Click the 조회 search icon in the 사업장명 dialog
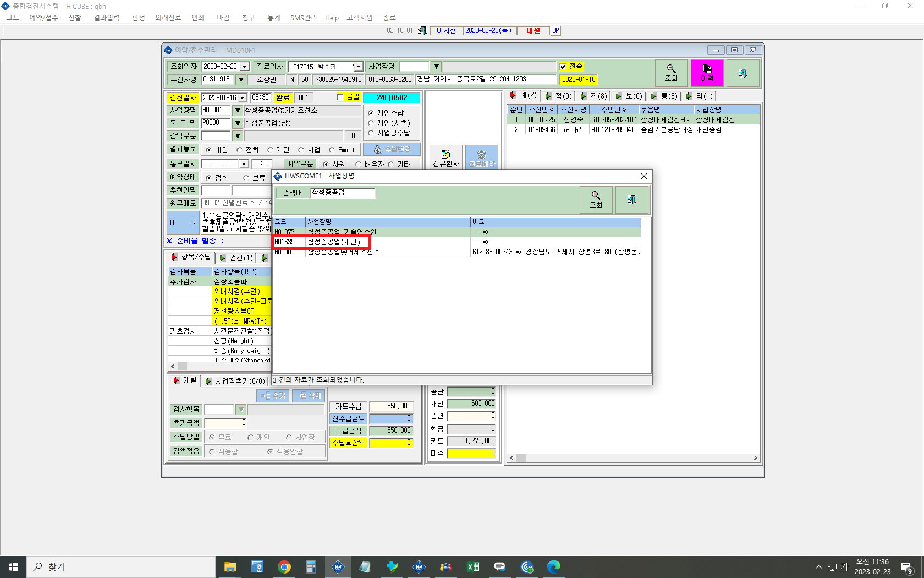 pos(596,199)
